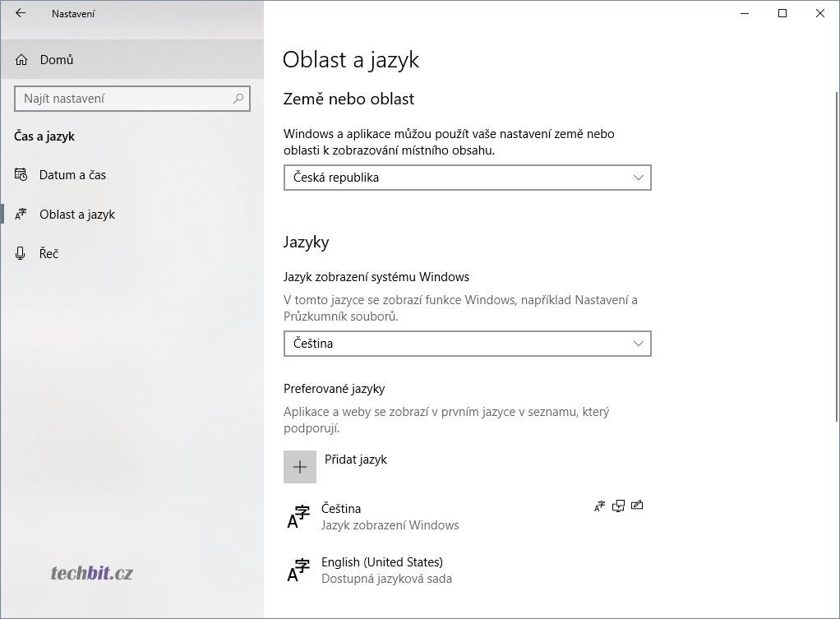Focus the Najít nastavení search field
This screenshot has width=840, height=619.
(132, 99)
